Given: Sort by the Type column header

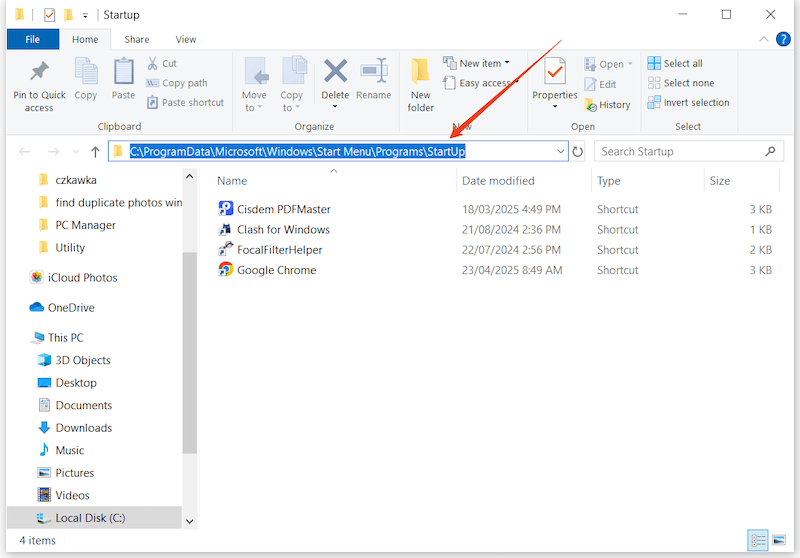Looking at the screenshot, I should (x=609, y=181).
